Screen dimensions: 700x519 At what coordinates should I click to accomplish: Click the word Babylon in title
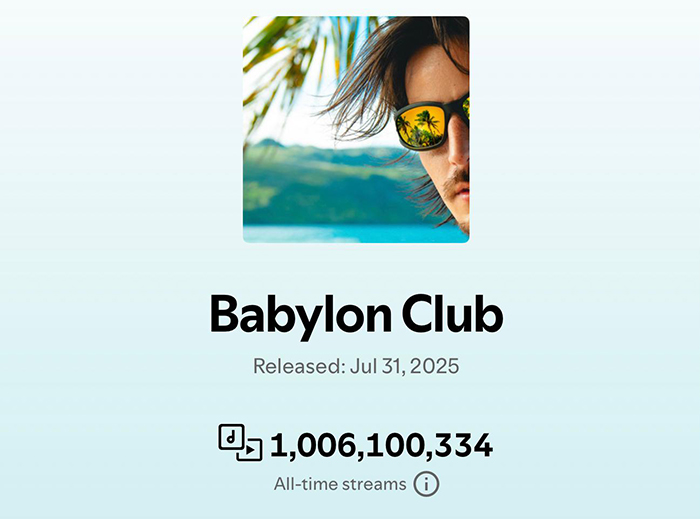(x=300, y=315)
